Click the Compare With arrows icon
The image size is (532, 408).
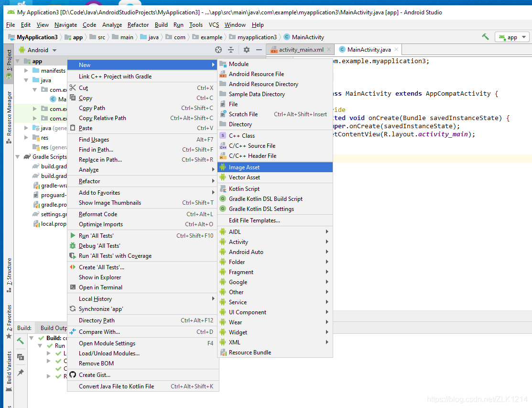click(73, 331)
